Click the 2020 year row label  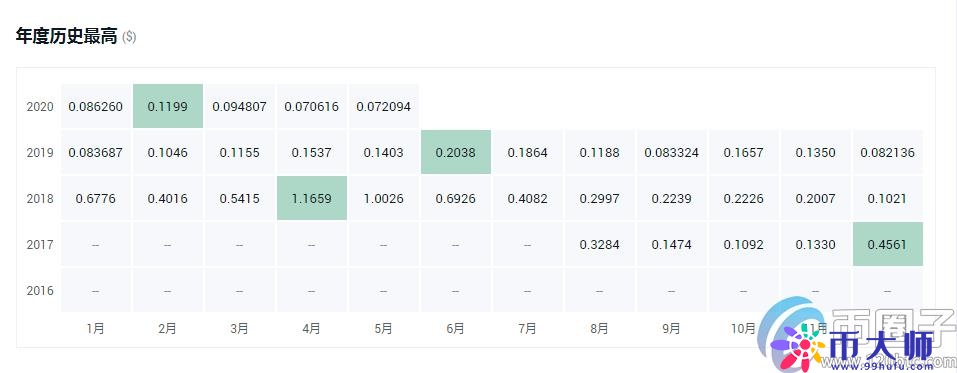(40, 107)
